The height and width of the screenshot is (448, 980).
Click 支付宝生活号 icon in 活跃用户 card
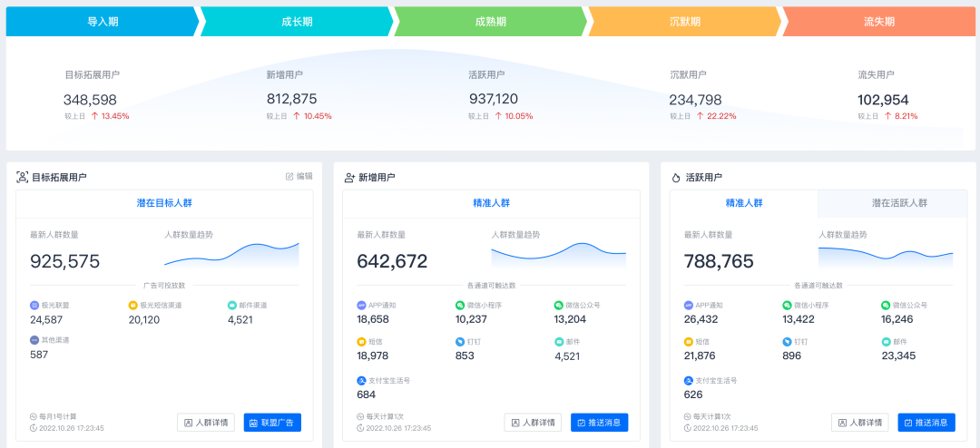point(689,380)
